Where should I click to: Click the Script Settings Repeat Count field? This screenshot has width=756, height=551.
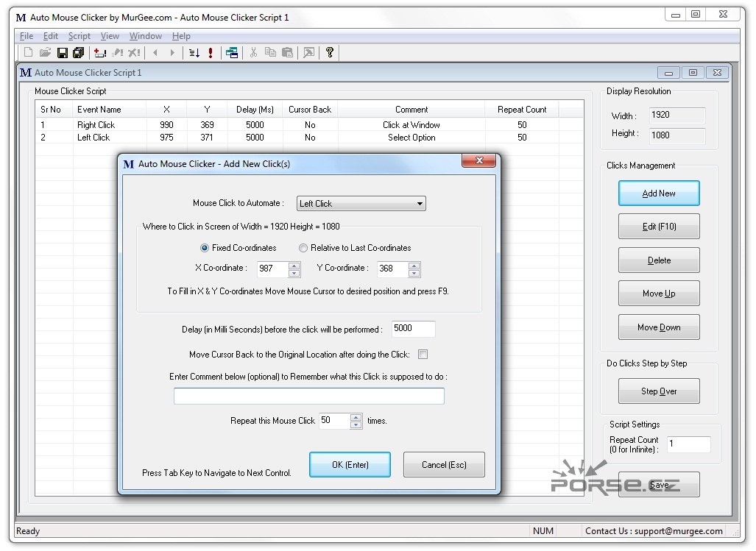[688, 444]
